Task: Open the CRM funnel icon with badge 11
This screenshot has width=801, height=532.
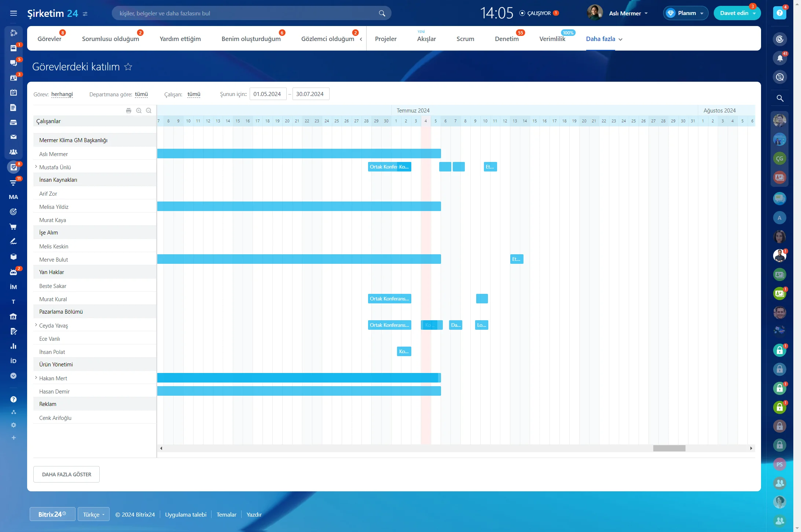Action: 14,182
